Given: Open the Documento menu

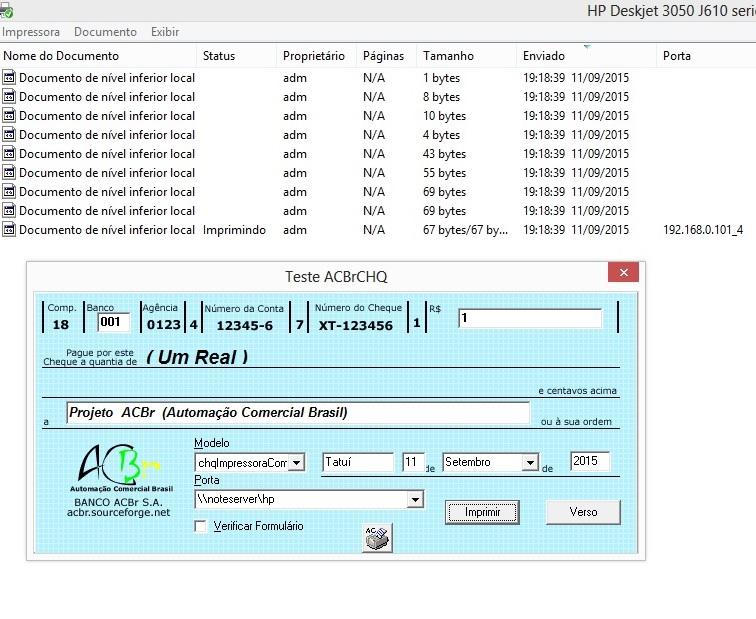Looking at the screenshot, I should click(x=105, y=32).
